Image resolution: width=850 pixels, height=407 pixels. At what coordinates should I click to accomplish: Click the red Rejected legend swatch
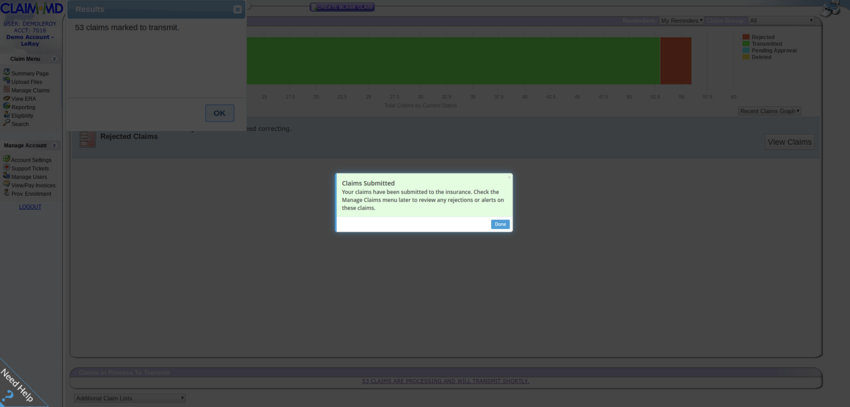click(x=746, y=37)
